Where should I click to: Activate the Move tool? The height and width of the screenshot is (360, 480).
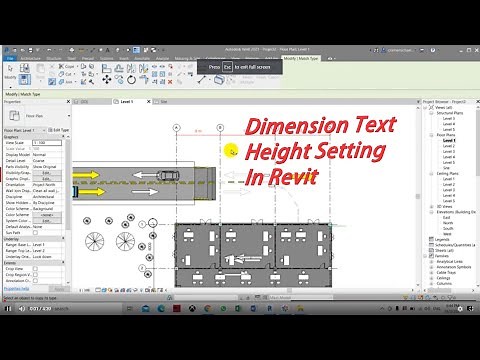tap(107, 80)
